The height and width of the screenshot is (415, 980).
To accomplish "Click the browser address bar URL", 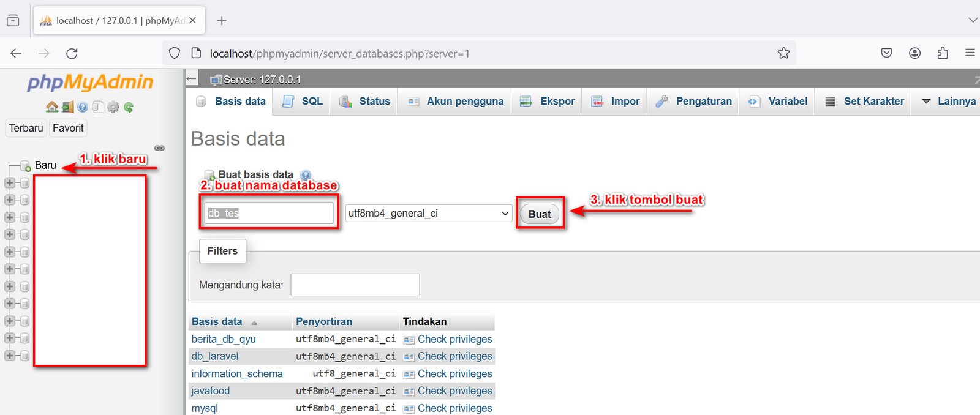I will 339,53.
